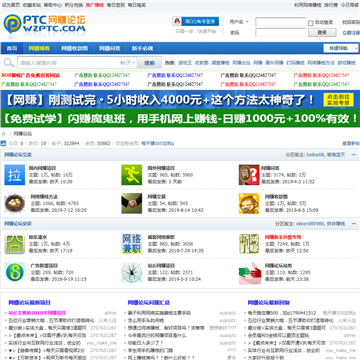Open last post dated 2019-5-3 10:24

[x=184, y=279]
